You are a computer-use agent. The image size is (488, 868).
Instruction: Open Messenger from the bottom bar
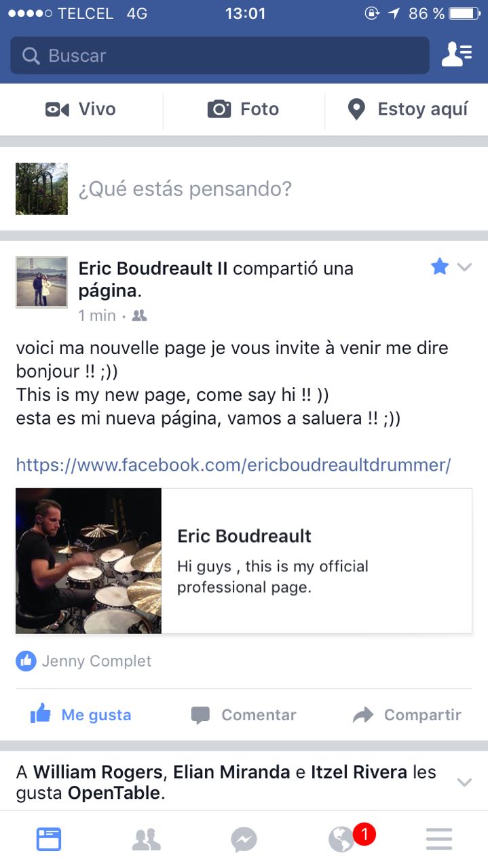pyautogui.click(x=244, y=840)
